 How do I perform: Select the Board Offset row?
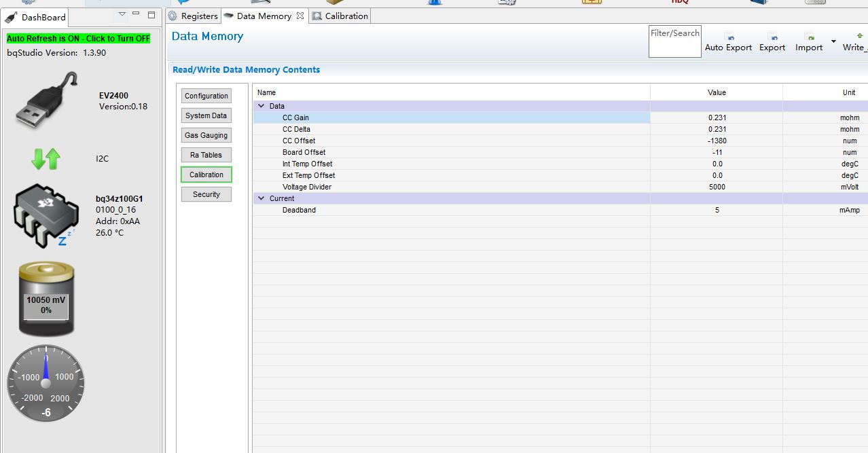[x=560, y=152]
